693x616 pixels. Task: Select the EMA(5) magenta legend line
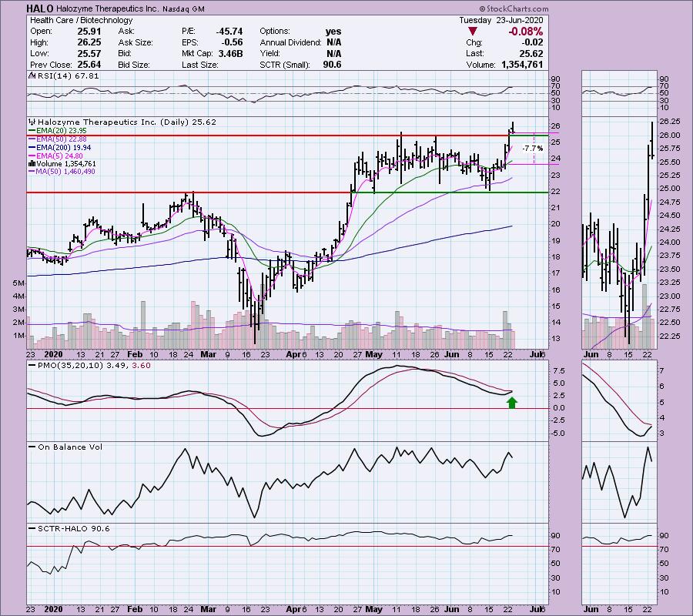[x=32, y=156]
